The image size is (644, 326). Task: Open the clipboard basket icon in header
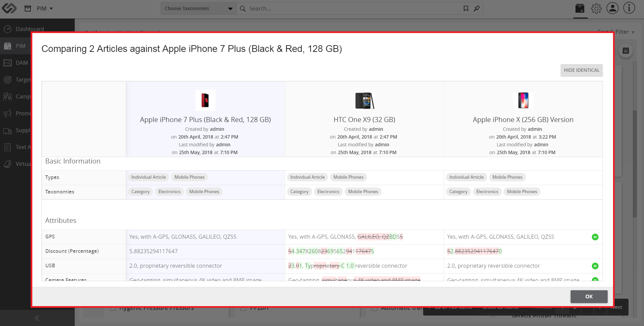[x=580, y=8]
